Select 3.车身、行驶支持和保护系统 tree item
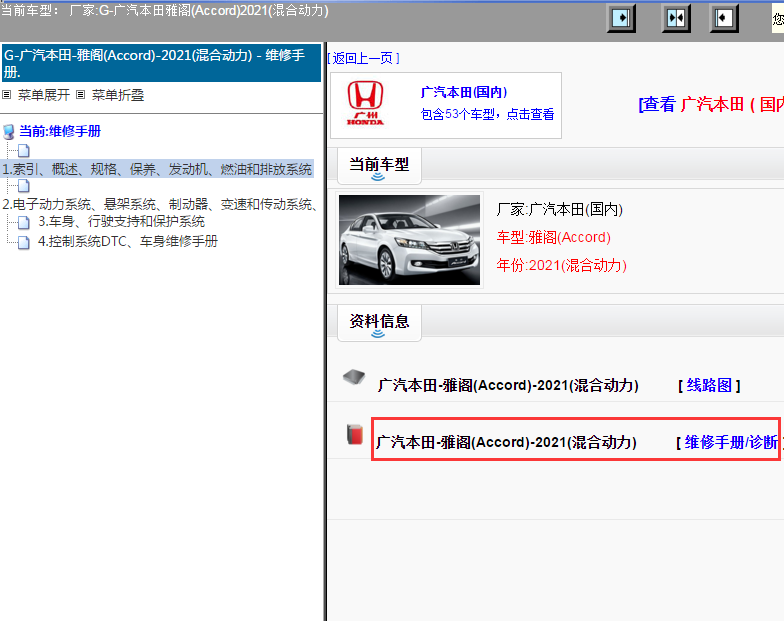 click(122, 222)
